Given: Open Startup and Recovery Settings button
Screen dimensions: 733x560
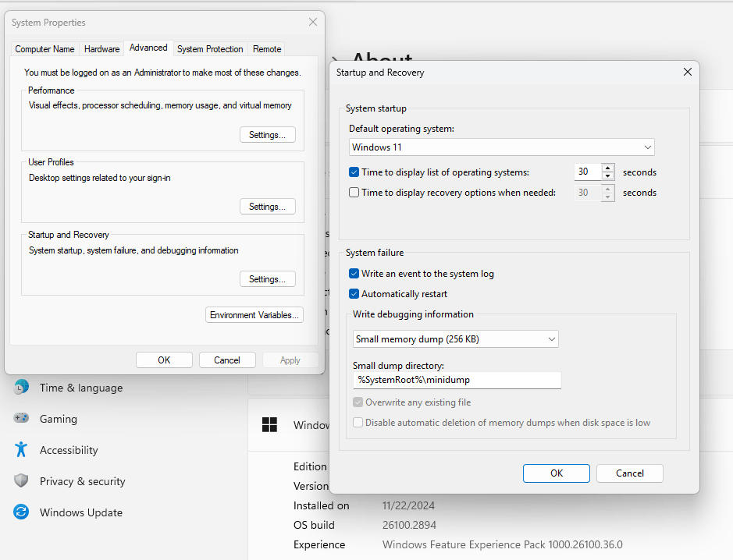Looking at the screenshot, I should tap(268, 279).
